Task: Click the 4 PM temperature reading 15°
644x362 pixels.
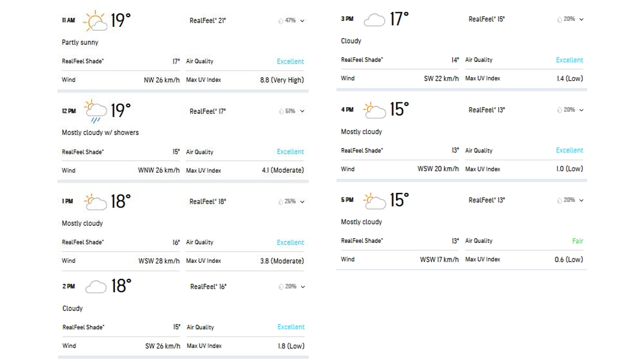Action: tap(399, 109)
